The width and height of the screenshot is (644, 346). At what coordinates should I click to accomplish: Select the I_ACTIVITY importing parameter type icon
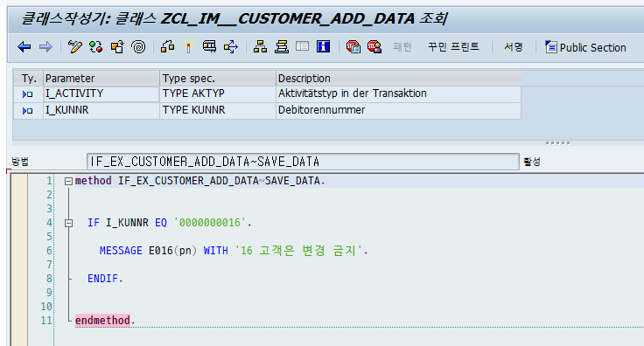[27, 94]
